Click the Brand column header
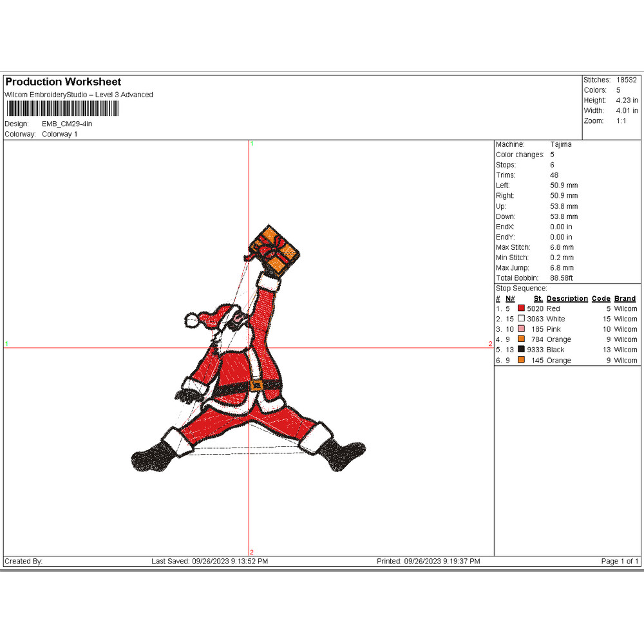Screen dimensions: 644x644 pyautogui.click(x=624, y=298)
